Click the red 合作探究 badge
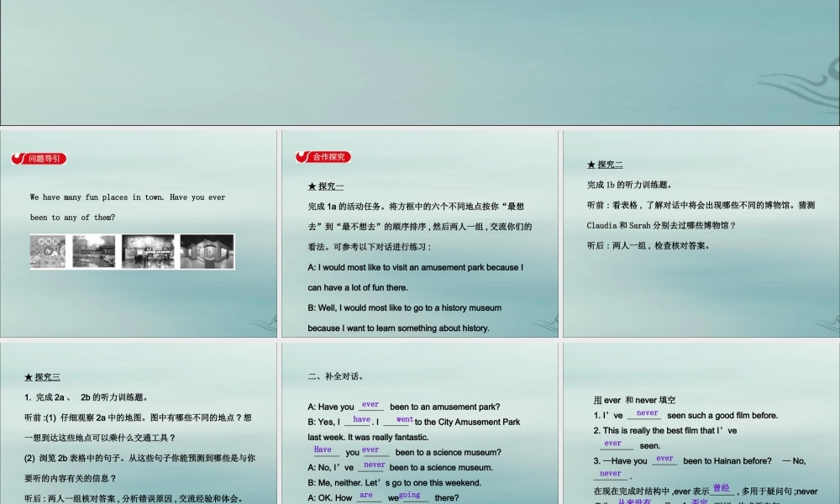This screenshot has width=840, height=504. 323,157
